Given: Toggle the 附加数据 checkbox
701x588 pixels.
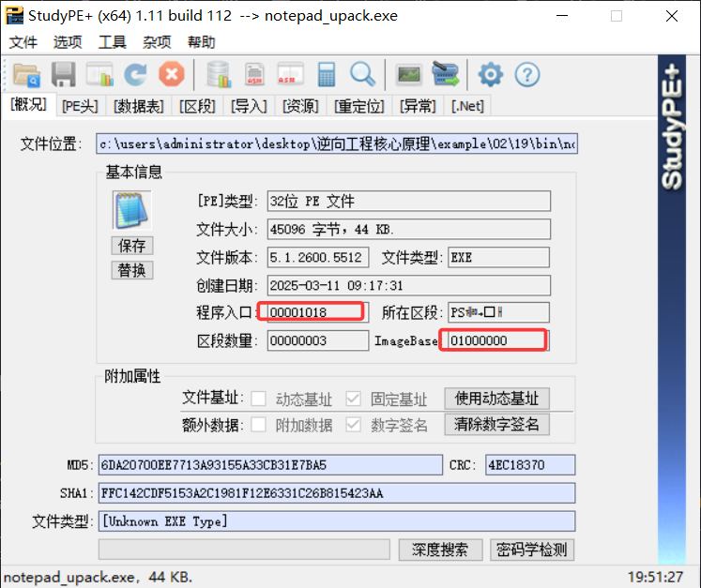Looking at the screenshot, I should tap(258, 425).
